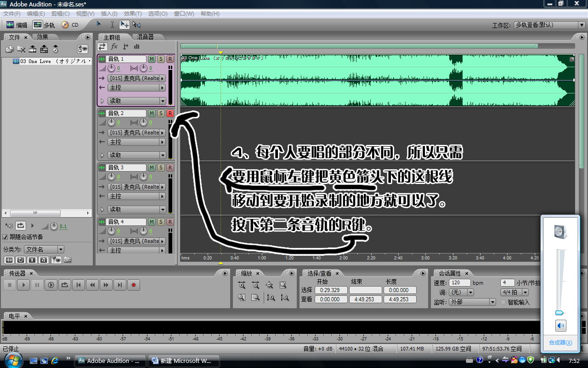588x368 pixels.
Task: Click the Zoom To Selection icon
Action: 283,285
